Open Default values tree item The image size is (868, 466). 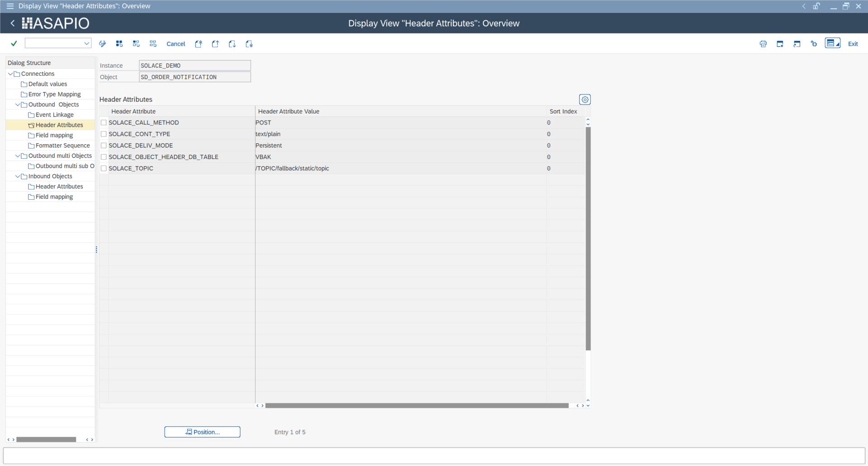tap(47, 84)
